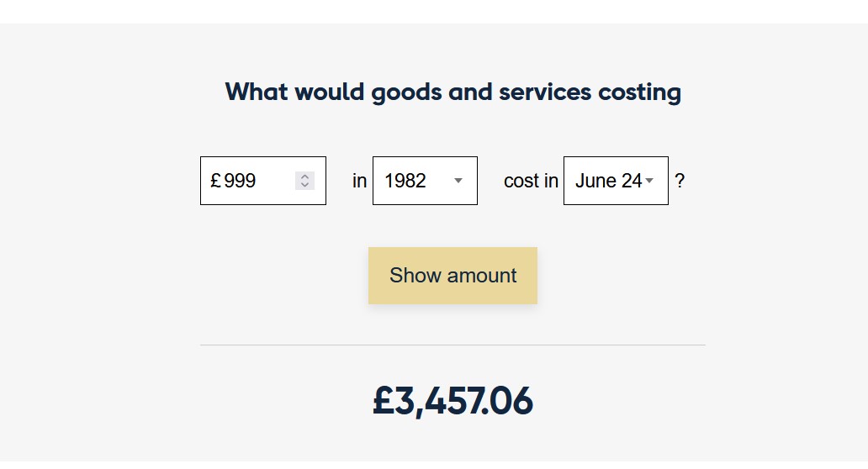Click the white top bar above the calculator
868x469 pixels.
[434, 11]
